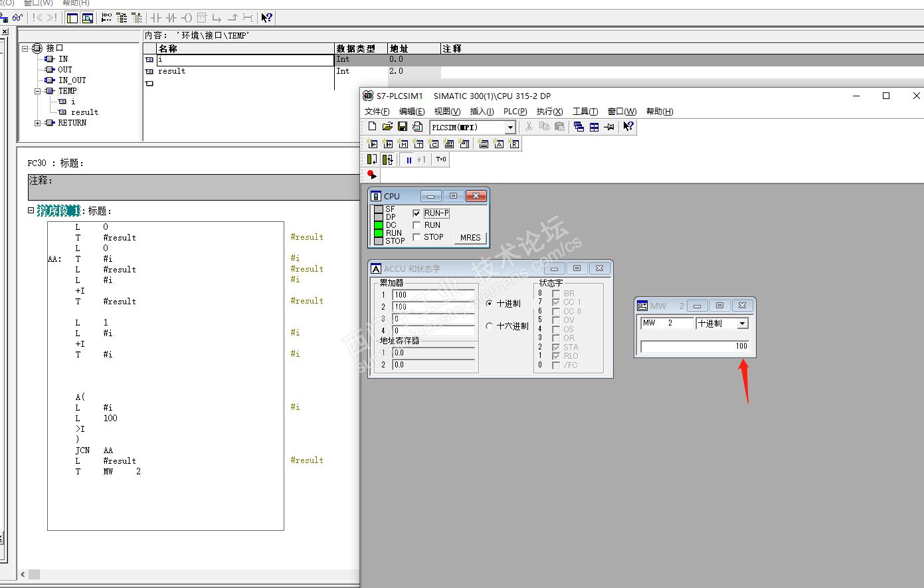Reset timers with the T=0 button
Image resolution: width=924 pixels, height=588 pixels.
coord(441,159)
